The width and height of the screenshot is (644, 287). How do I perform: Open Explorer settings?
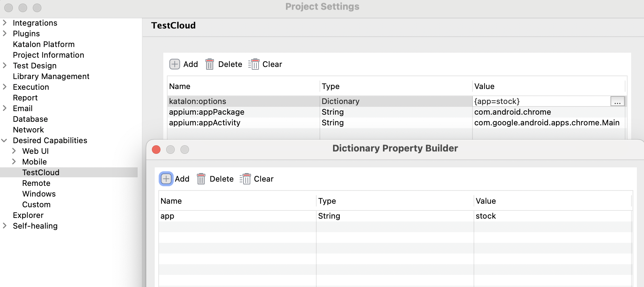click(x=28, y=215)
